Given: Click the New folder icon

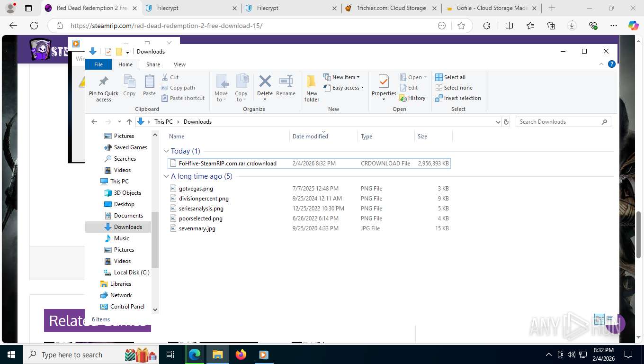Looking at the screenshot, I should point(312,82).
